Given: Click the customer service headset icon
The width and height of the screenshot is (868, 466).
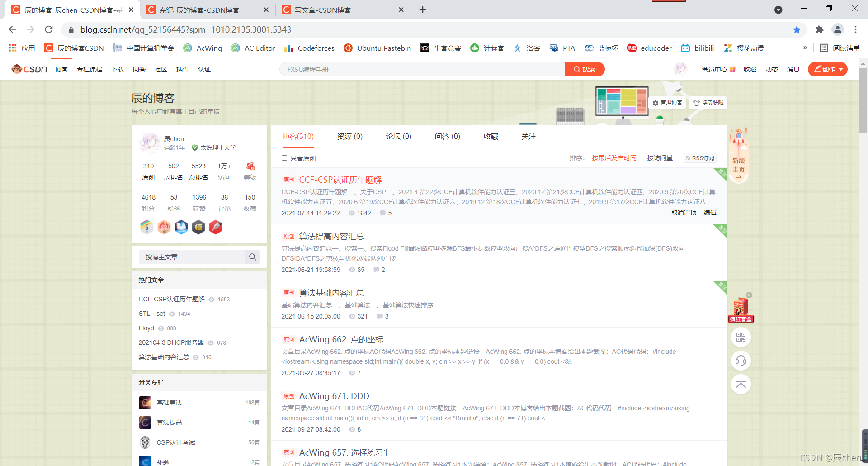Looking at the screenshot, I should (x=741, y=361).
